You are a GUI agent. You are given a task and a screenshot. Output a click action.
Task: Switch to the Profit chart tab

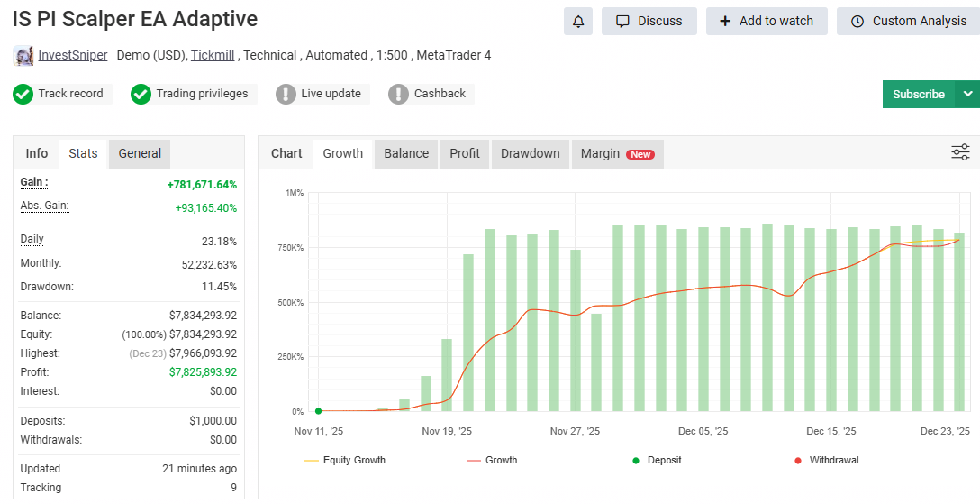click(465, 154)
